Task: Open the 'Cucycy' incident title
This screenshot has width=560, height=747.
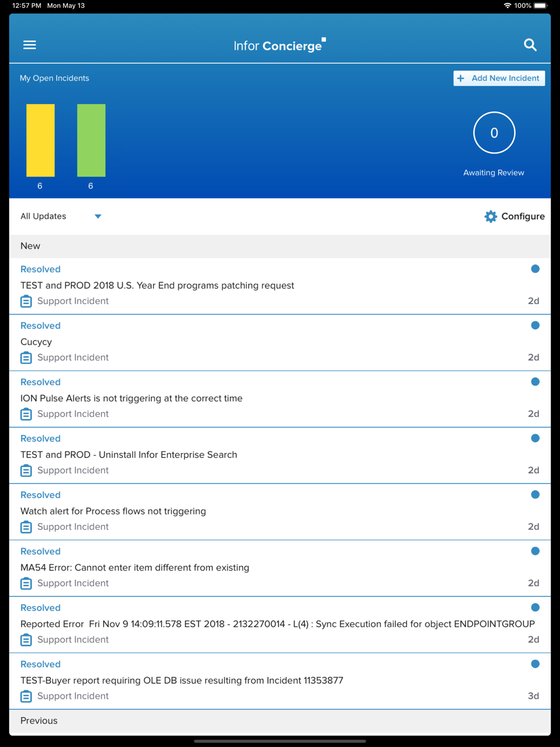Action: point(36,342)
